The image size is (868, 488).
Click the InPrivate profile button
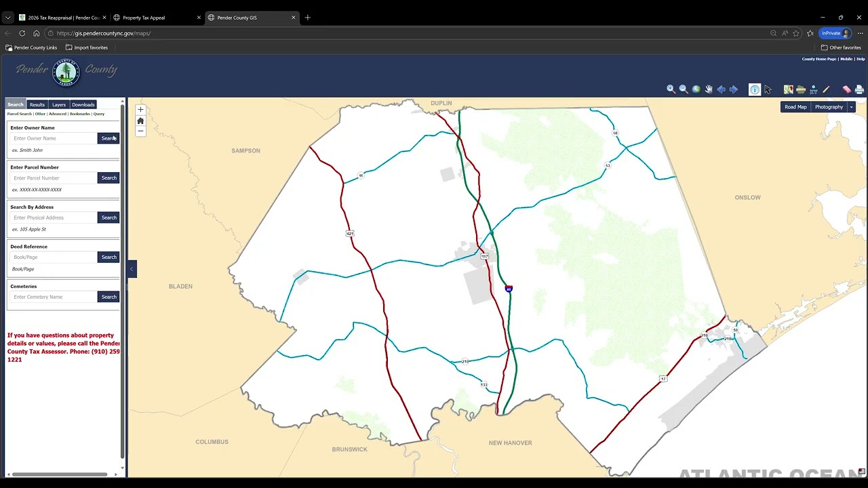pos(835,33)
